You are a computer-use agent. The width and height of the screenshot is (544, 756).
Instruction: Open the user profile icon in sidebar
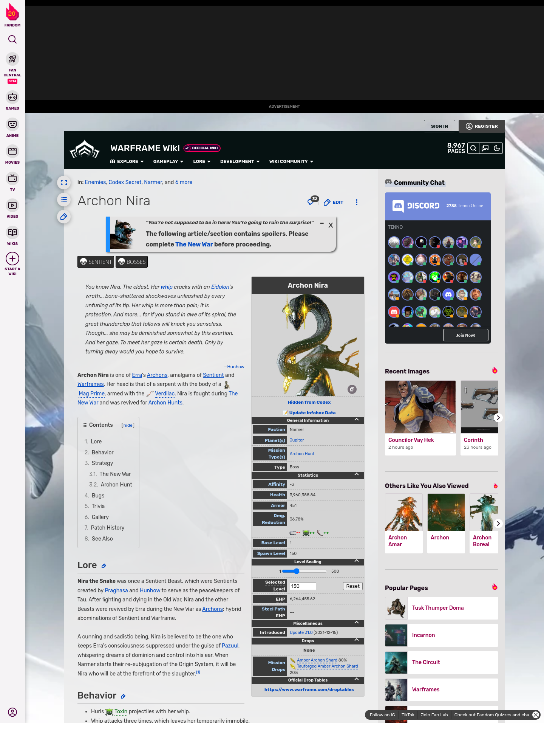tap(12, 712)
